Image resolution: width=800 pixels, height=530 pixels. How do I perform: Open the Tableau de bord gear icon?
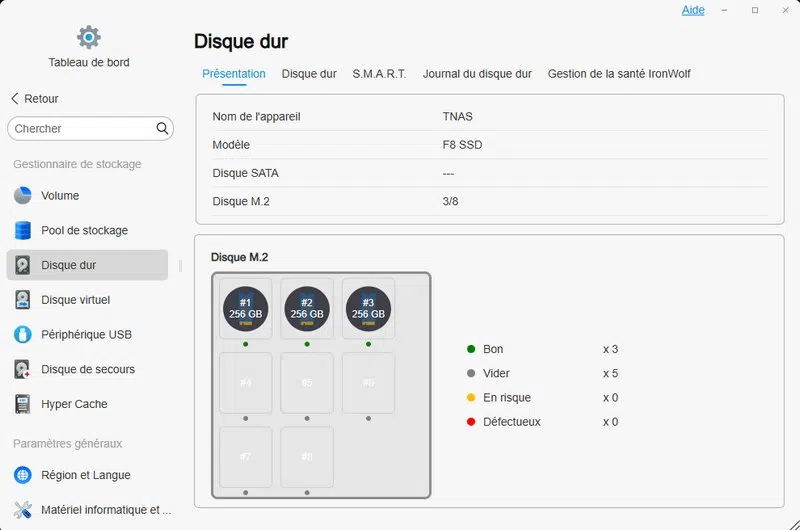89,37
